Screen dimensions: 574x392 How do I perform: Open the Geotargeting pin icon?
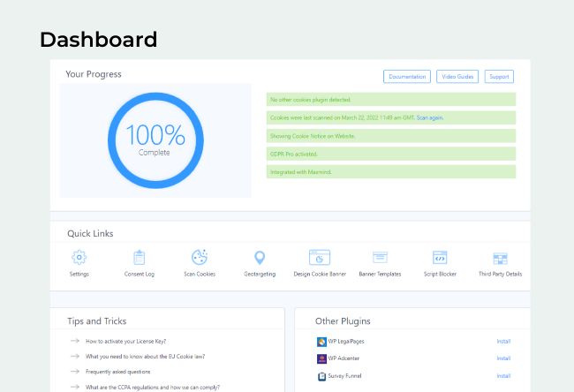pyautogui.click(x=260, y=258)
